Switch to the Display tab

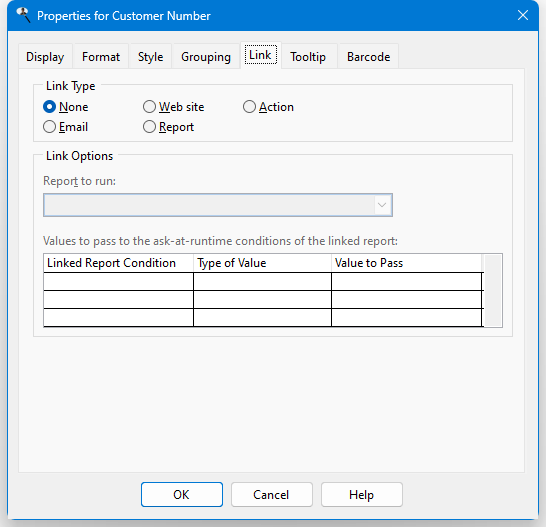point(45,56)
